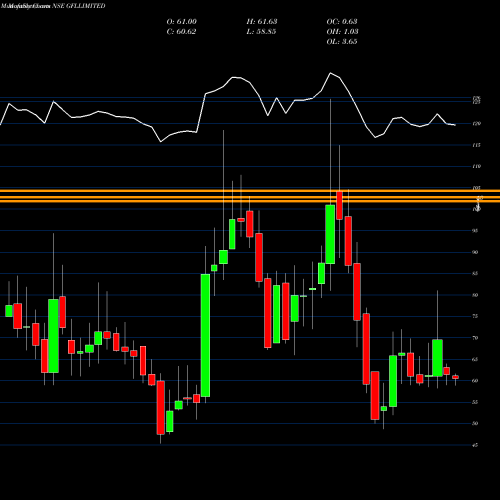Select the 85 price axis label

475,274
